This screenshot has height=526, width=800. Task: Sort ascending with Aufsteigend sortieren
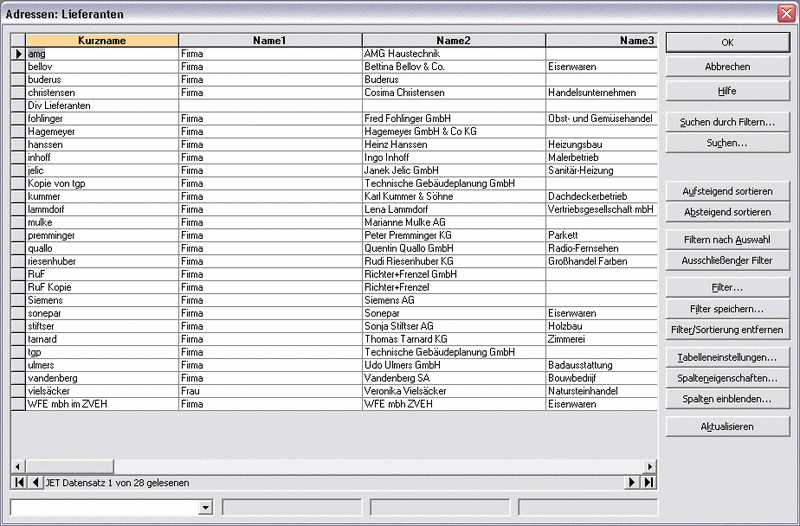[728, 191]
